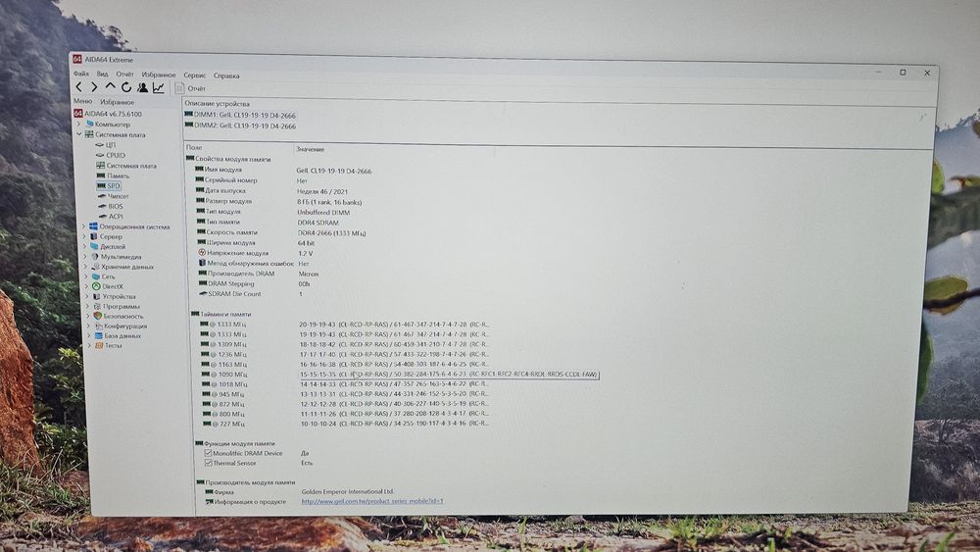
Task: Open the Справка menu
Action: (x=226, y=75)
